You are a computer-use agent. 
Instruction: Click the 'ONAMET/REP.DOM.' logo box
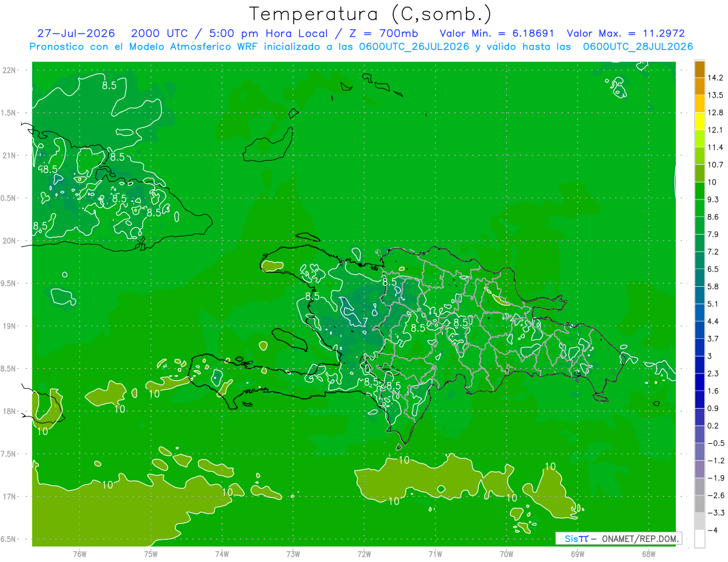pos(618,538)
